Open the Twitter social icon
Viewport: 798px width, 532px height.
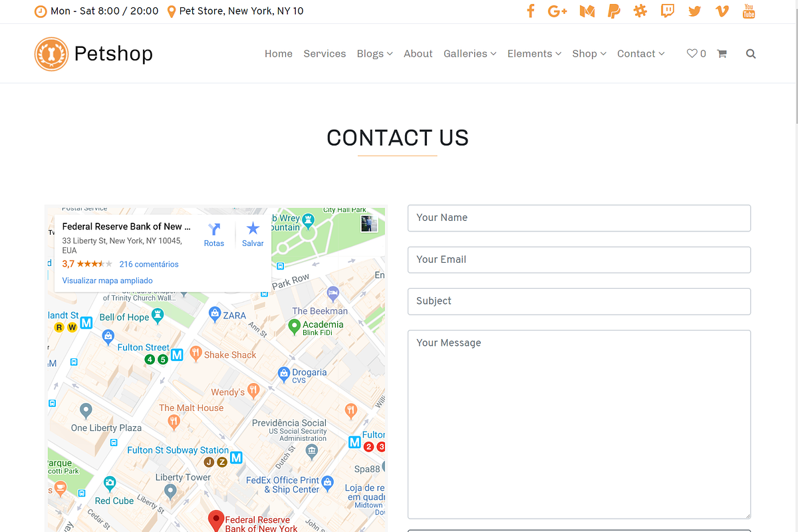point(695,11)
